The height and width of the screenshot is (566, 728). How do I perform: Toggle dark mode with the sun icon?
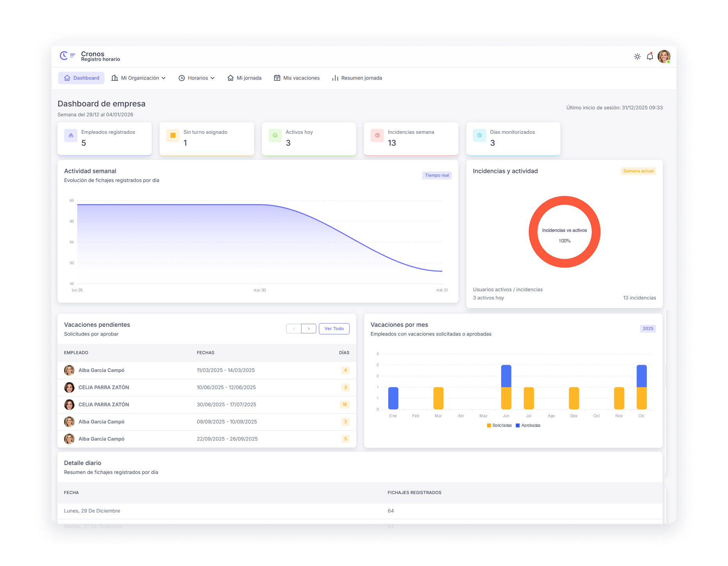(637, 56)
